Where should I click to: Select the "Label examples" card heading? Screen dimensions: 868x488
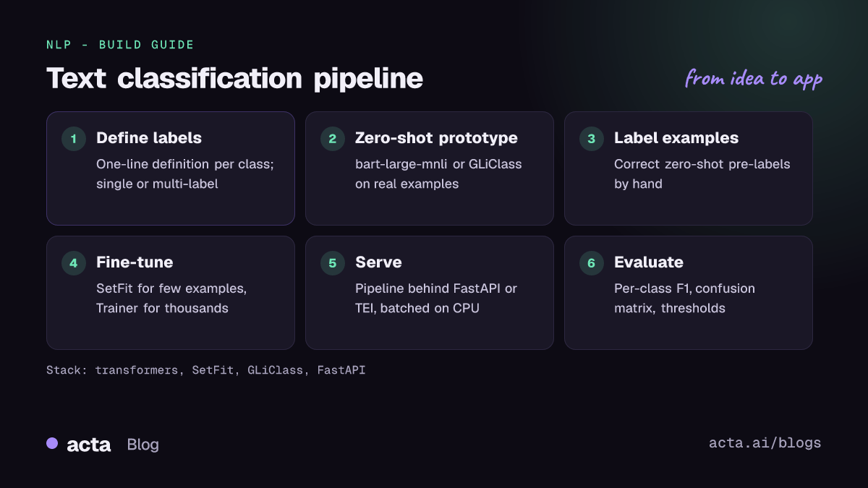[x=676, y=138]
